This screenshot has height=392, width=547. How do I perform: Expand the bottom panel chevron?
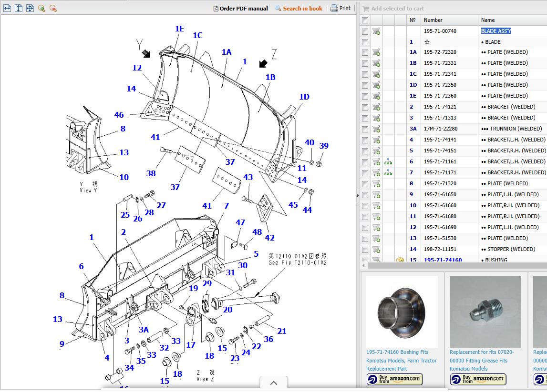click(274, 383)
